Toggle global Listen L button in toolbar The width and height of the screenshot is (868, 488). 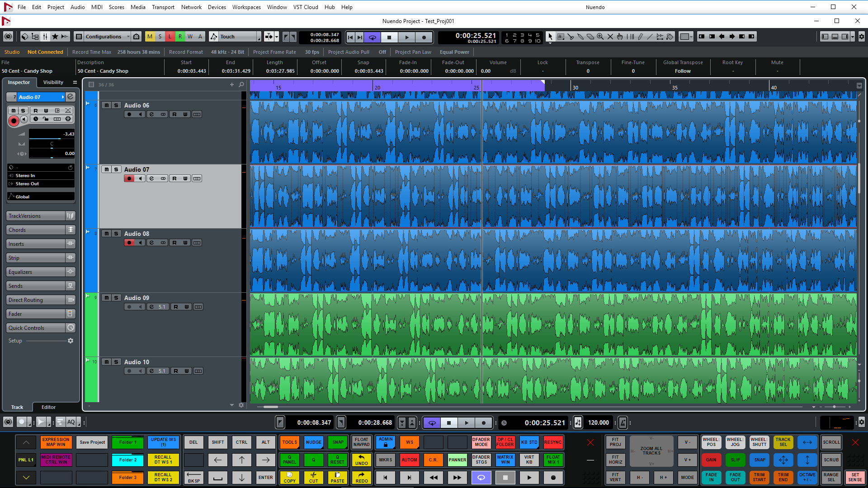coord(170,37)
